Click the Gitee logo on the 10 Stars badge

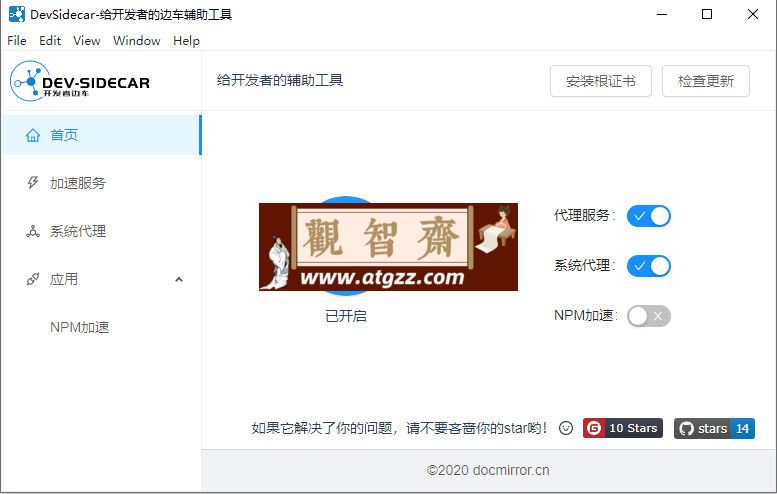(594, 428)
